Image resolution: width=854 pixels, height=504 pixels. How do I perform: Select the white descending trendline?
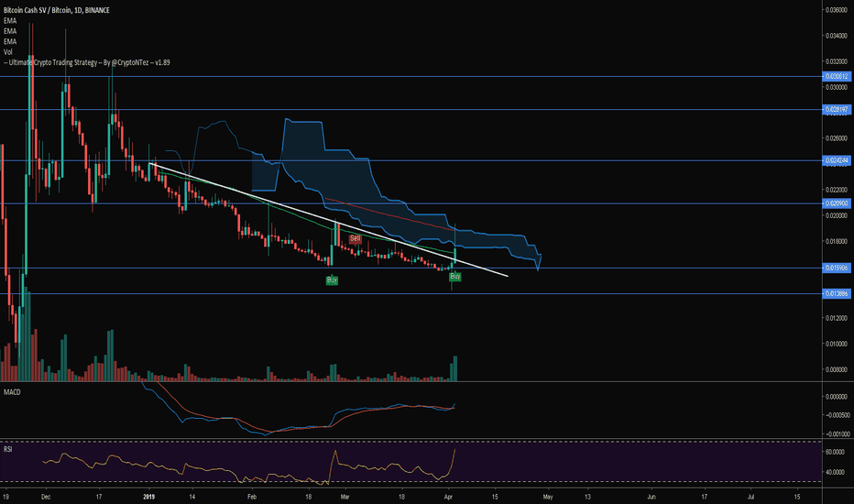[328, 220]
